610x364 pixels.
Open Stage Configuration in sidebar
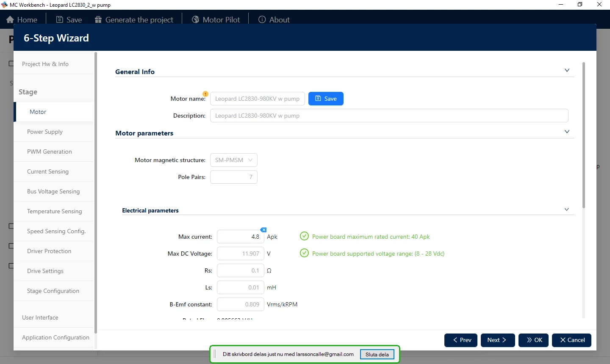53,291
